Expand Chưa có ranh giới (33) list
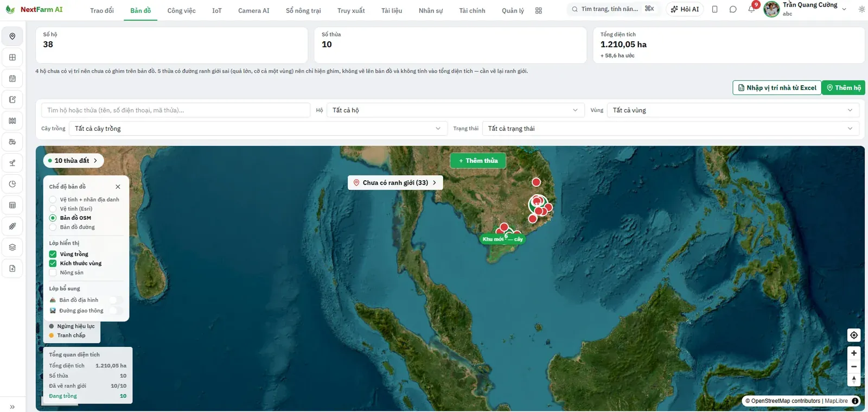 tap(395, 183)
